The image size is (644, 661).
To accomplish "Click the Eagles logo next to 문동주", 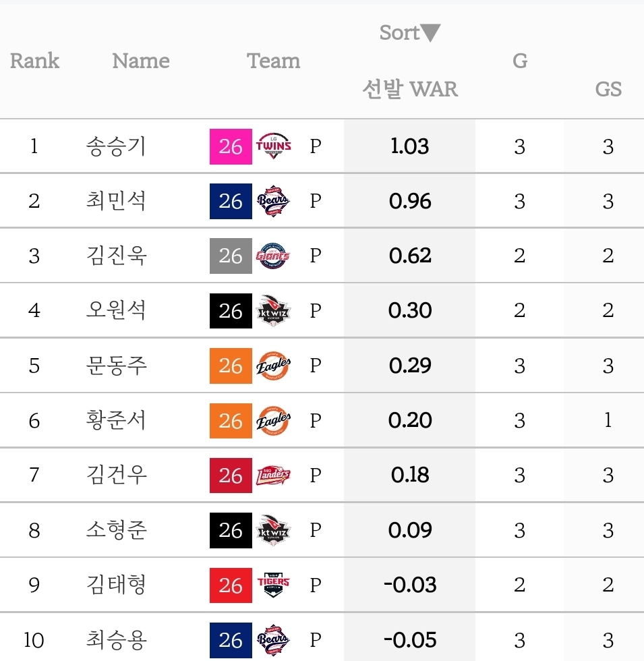I will point(273,366).
